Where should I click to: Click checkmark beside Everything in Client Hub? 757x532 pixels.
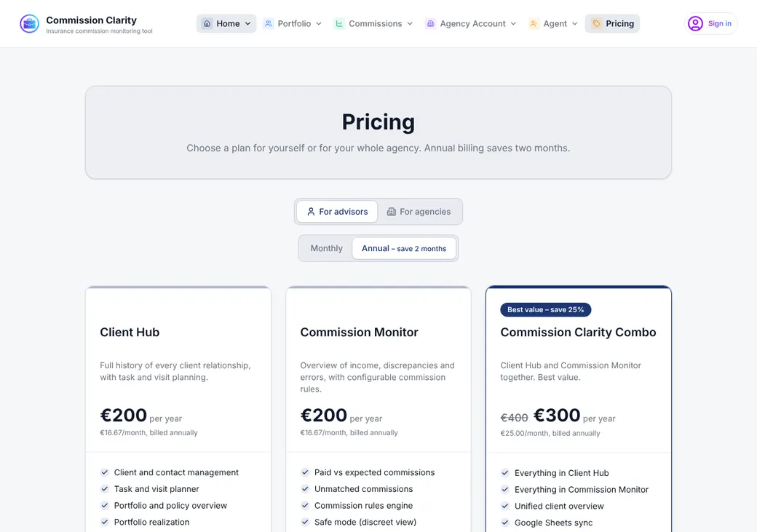pyautogui.click(x=505, y=472)
